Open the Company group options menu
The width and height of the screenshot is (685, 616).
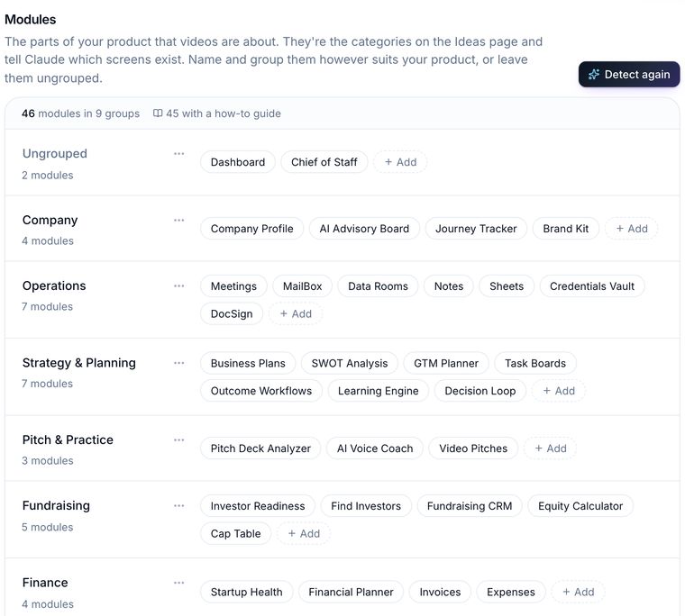click(178, 220)
